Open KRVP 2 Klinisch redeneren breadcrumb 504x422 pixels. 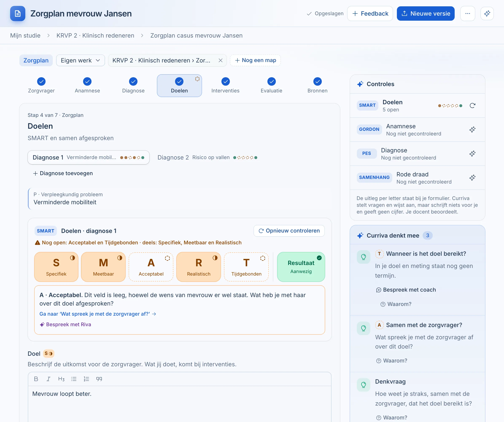click(x=95, y=35)
